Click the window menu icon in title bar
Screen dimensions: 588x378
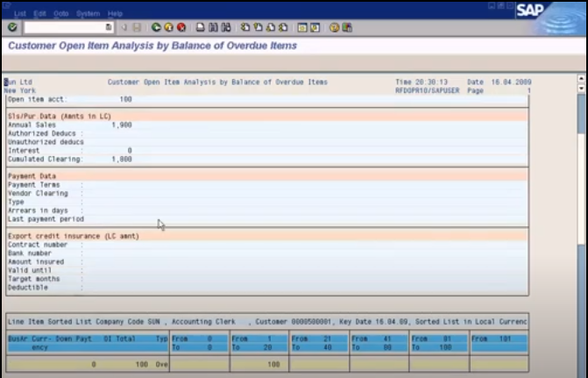pos(7,5)
